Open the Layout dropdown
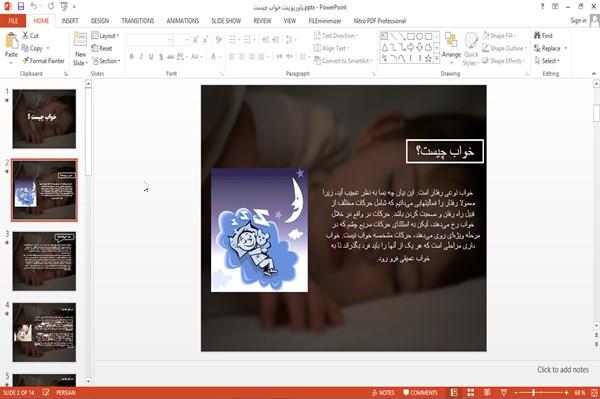600x399 pixels. pos(105,36)
